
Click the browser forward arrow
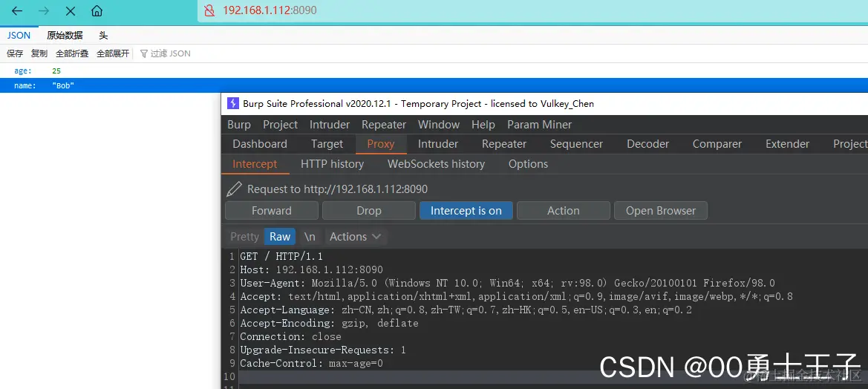point(44,11)
